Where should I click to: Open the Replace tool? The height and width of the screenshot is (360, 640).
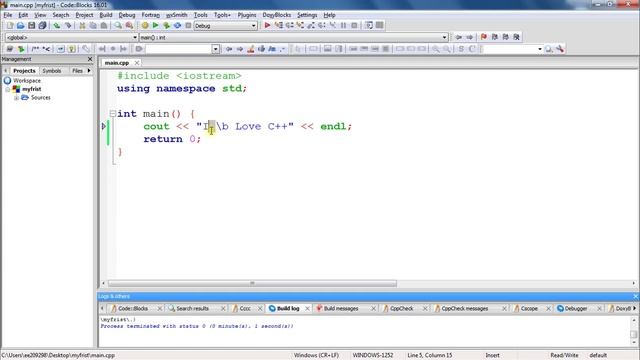[129, 25]
